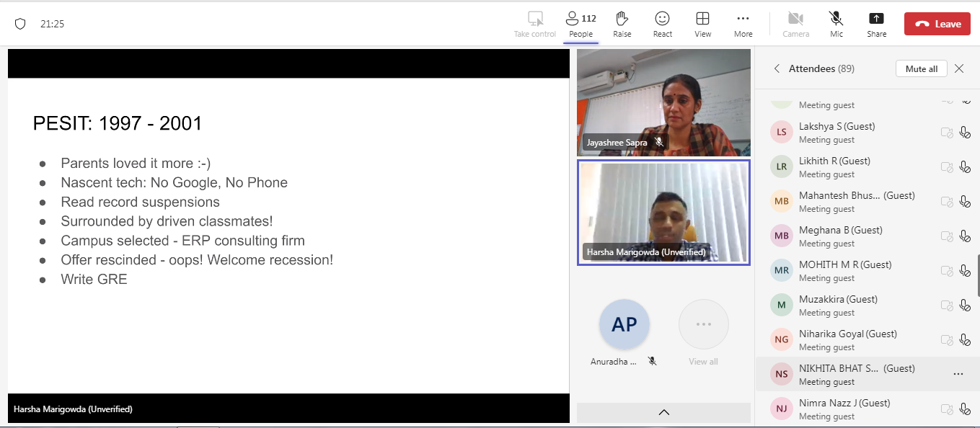Image resolution: width=980 pixels, height=428 pixels.
Task: Expand participant gallery with up chevron
Action: pyautogui.click(x=663, y=412)
